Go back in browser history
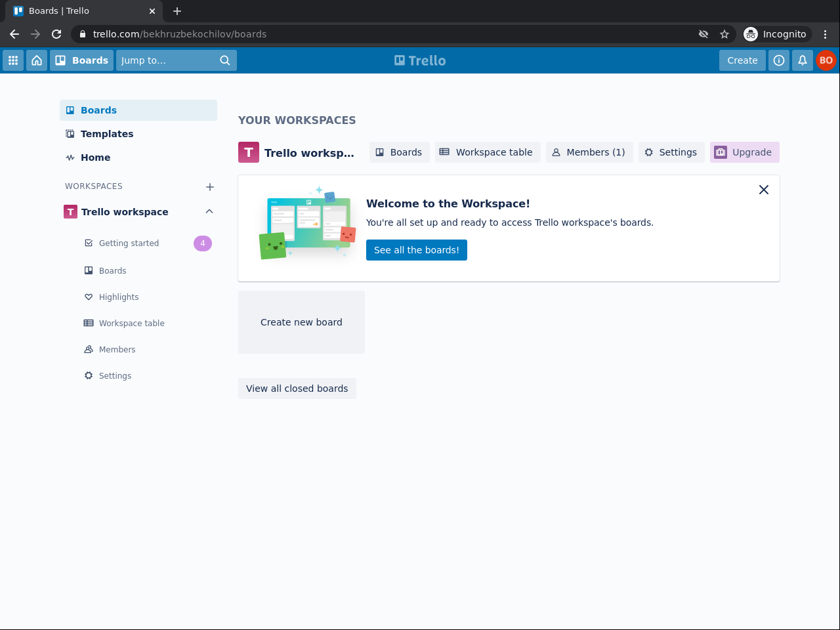The width and height of the screenshot is (840, 630). [14, 34]
